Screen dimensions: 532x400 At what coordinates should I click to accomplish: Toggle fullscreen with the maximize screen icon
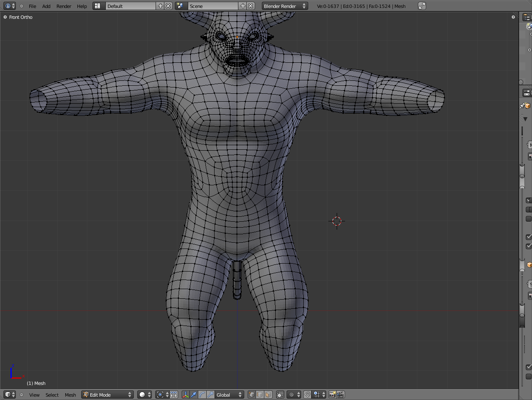point(422,6)
